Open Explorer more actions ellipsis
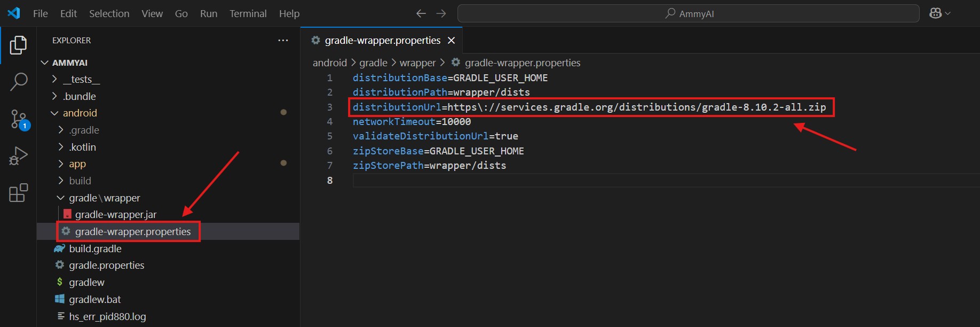Viewport: 980px width, 327px height. (x=283, y=41)
